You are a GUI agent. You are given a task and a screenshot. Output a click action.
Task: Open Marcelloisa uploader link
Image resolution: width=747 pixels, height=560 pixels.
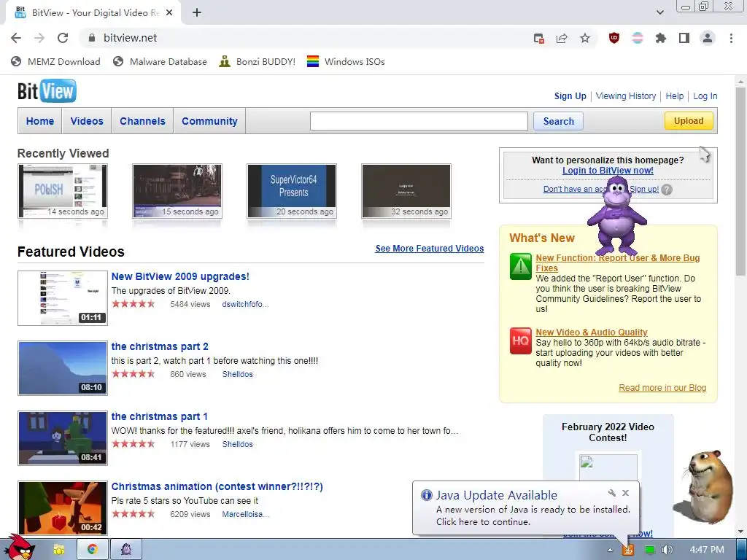pyautogui.click(x=245, y=514)
